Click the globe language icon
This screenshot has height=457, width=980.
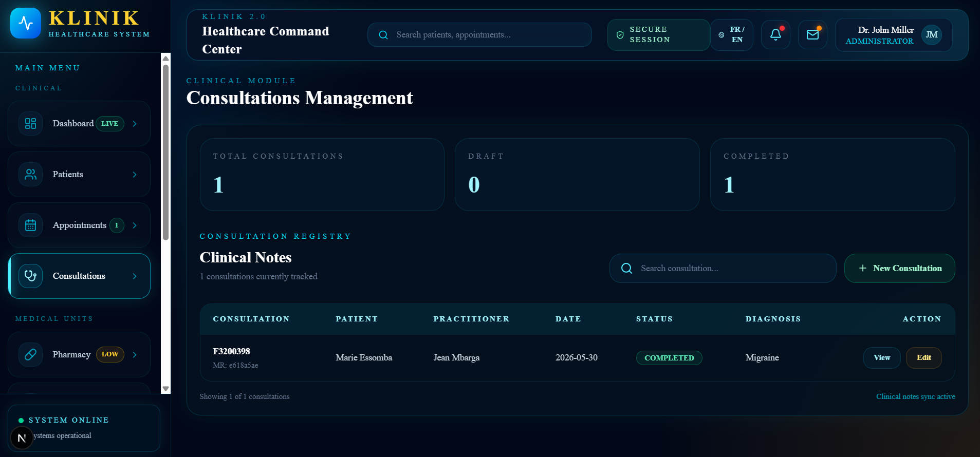tap(722, 35)
